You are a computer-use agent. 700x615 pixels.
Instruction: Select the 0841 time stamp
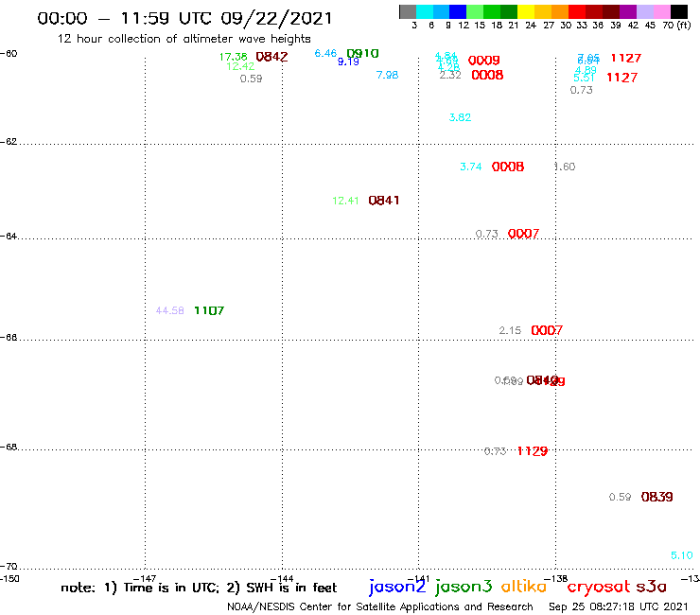click(383, 201)
